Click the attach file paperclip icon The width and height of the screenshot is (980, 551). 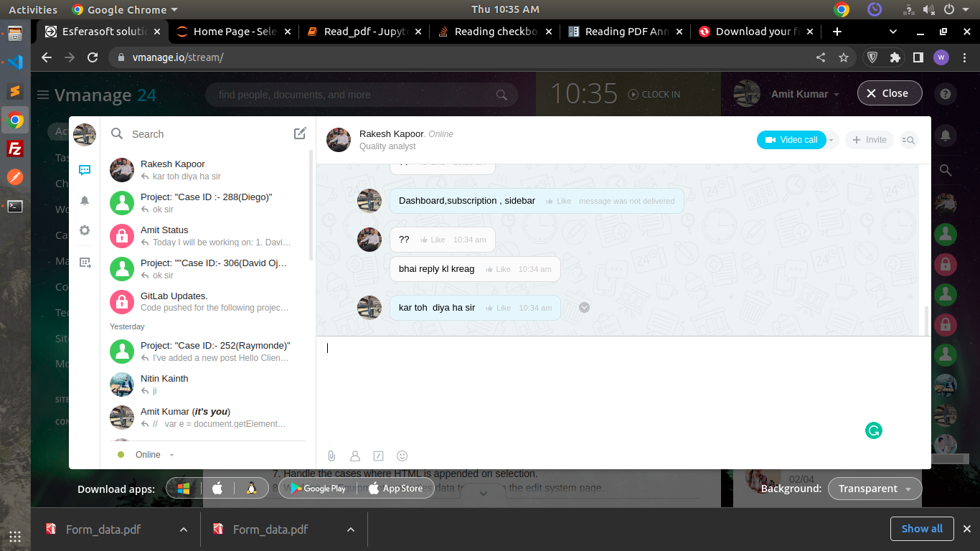[331, 456]
